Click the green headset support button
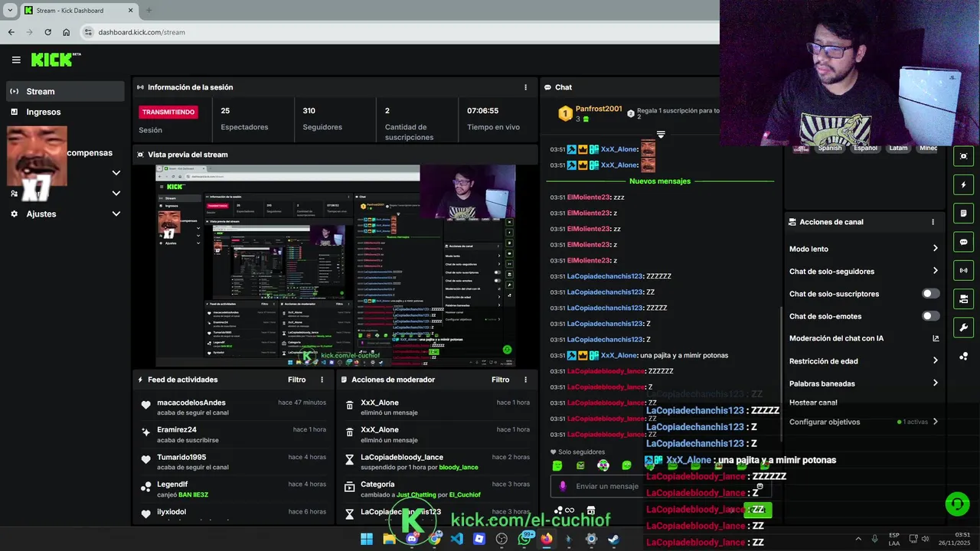This screenshot has width=980, height=551. (x=957, y=504)
